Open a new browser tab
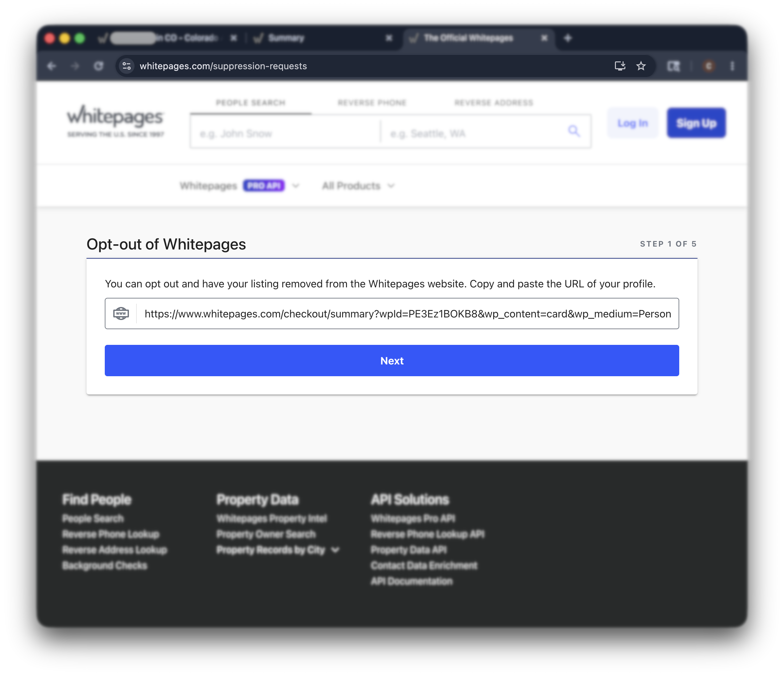Viewport: 784px width, 676px height. point(568,38)
